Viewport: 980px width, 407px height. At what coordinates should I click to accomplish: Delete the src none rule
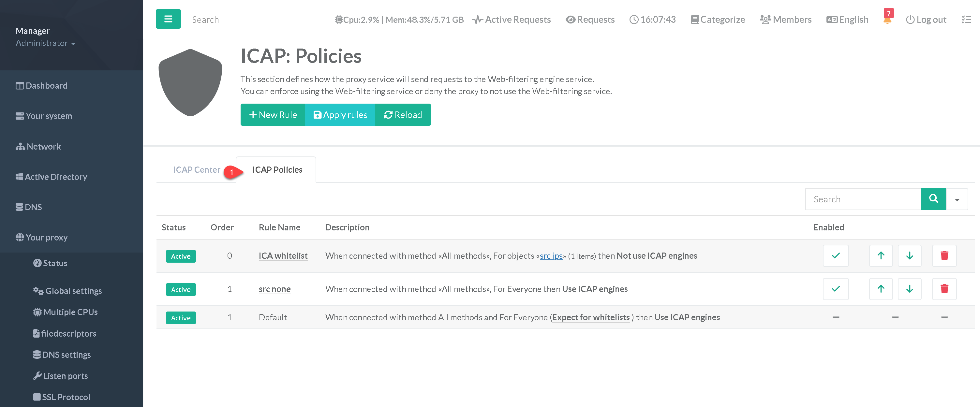(944, 289)
